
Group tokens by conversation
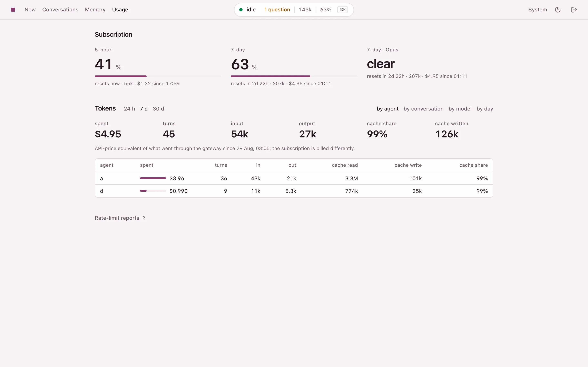pyautogui.click(x=423, y=109)
